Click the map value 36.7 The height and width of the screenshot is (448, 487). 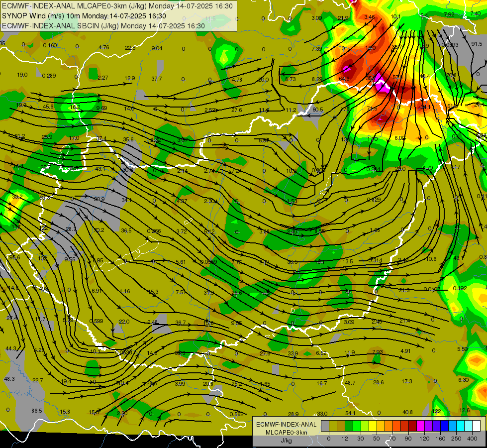point(181,323)
